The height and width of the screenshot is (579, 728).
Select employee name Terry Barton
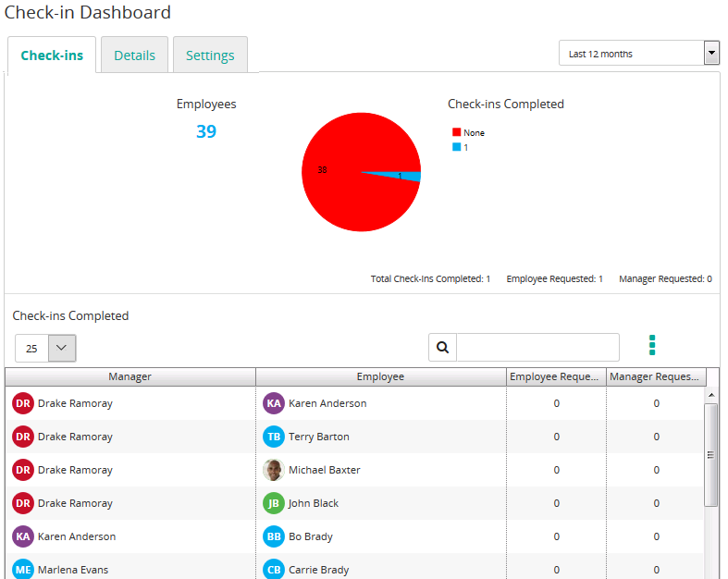(x=319, y=437)
